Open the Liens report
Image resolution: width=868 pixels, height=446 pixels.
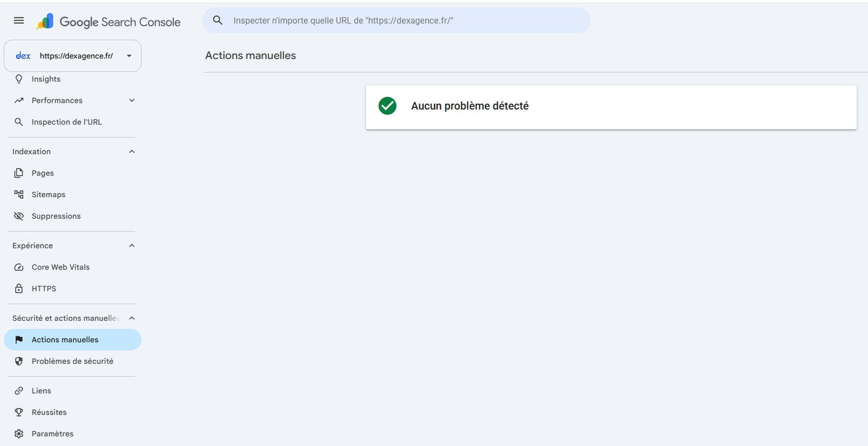coord(73,391)
